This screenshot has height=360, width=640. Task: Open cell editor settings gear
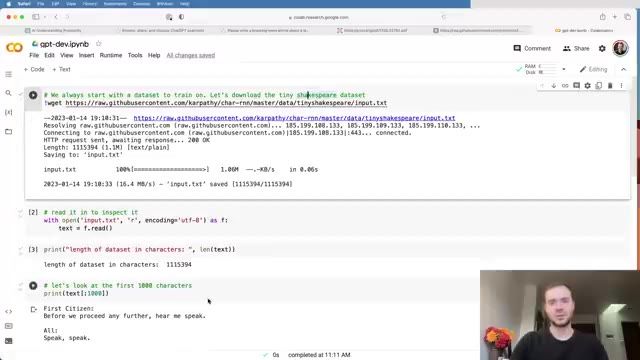tap(587, 86)
